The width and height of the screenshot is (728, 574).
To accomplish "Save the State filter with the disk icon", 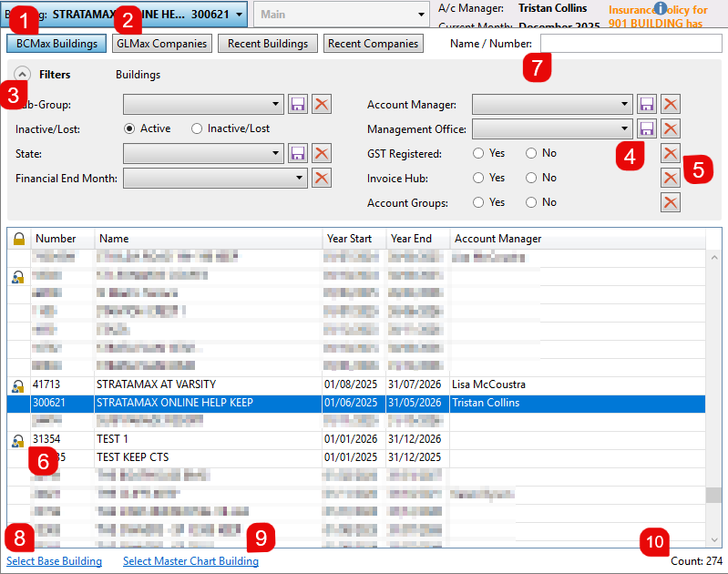I will [298, 153].
